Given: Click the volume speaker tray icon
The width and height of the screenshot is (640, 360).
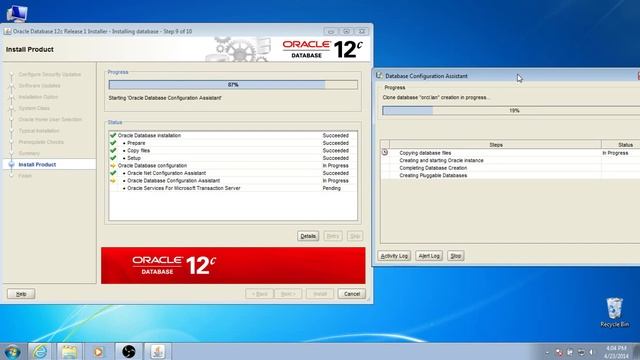Looking at the screenshot, I should tap(591, 352).
